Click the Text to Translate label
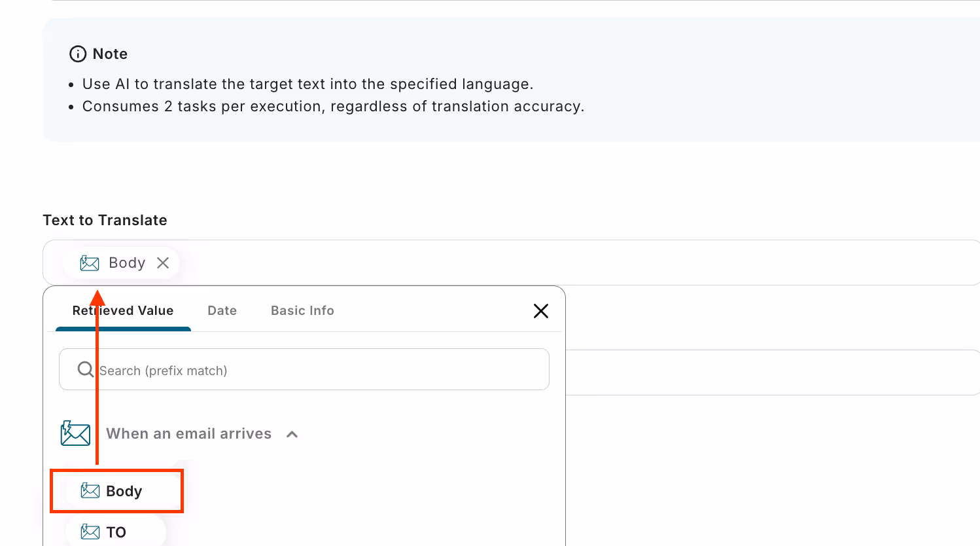 pyautogui.click(x=105, y=220)
